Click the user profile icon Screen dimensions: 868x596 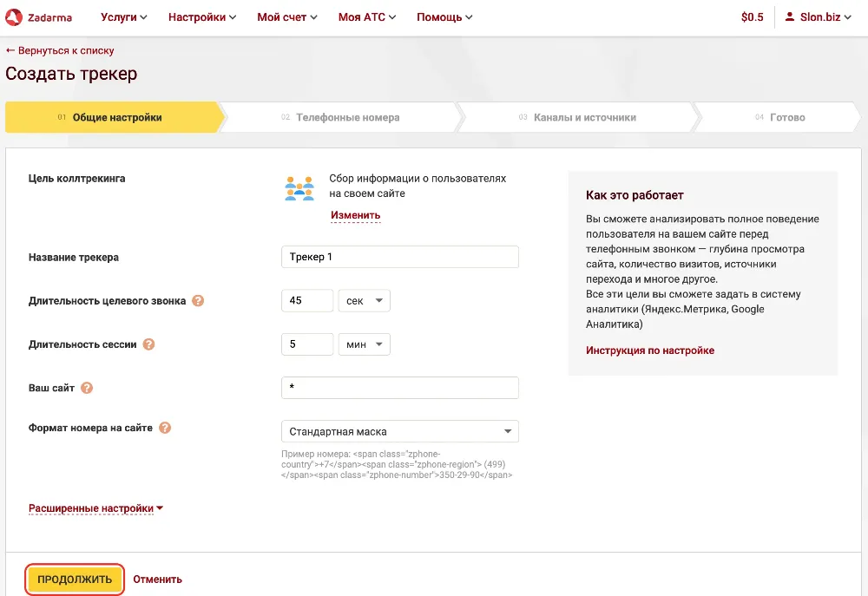click(790, 16)
